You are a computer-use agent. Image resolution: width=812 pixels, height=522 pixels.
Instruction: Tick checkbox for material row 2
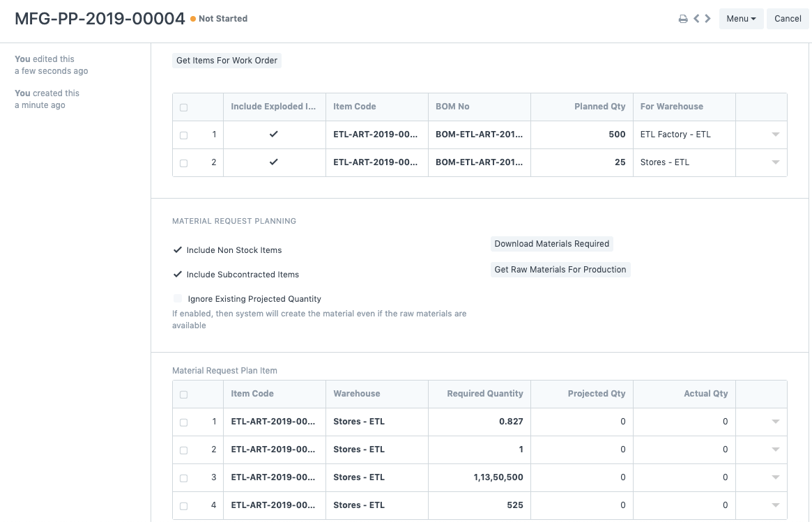coord(184,450)
